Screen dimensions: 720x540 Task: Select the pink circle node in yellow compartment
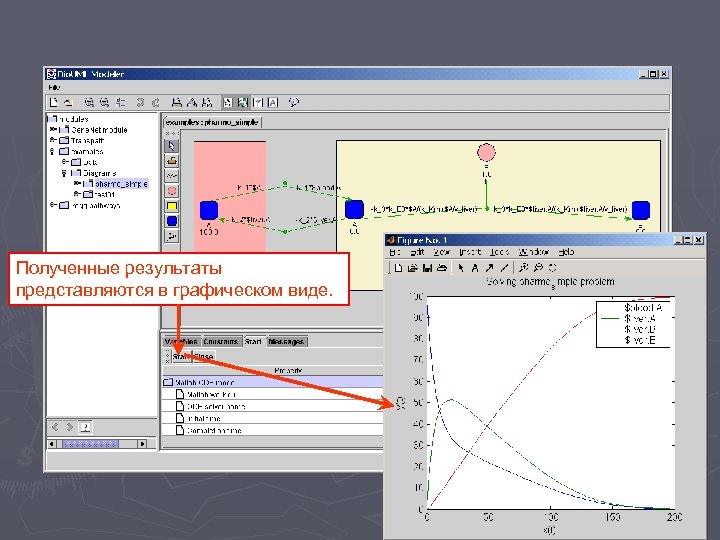click(486, 152)
